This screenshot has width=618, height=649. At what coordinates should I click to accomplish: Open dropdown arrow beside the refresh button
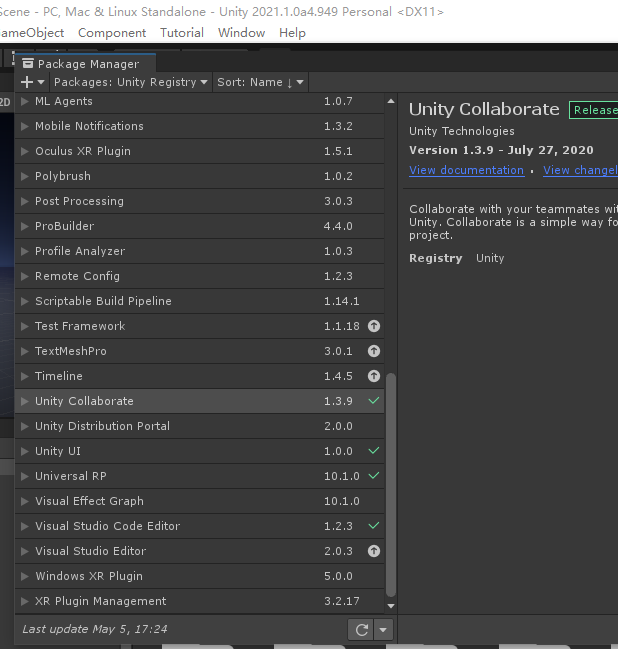pos(383,629)
